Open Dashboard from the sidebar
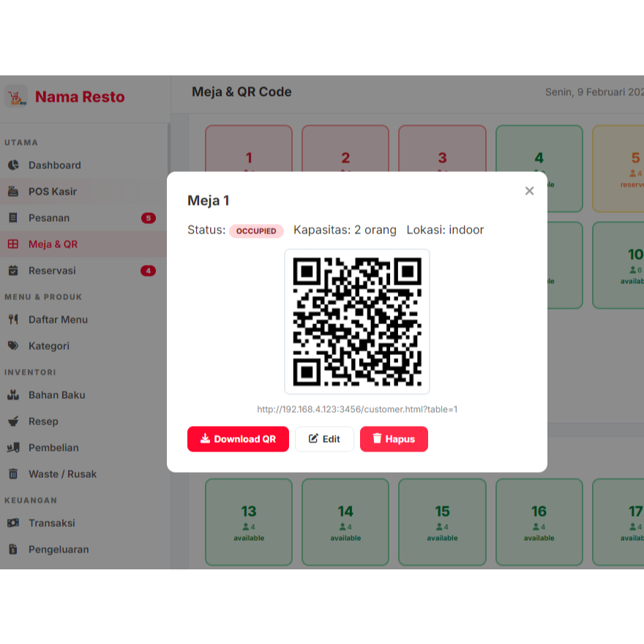 click(x=83, y=165)
